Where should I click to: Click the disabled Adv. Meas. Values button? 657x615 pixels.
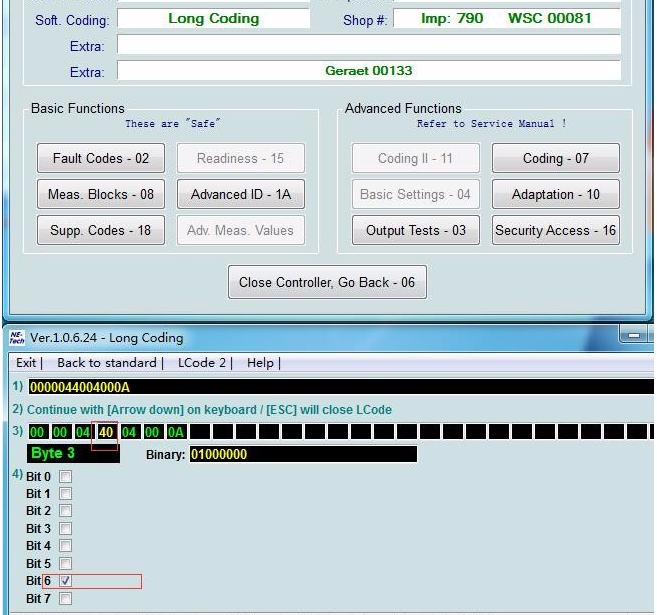(x=241, y=230)
